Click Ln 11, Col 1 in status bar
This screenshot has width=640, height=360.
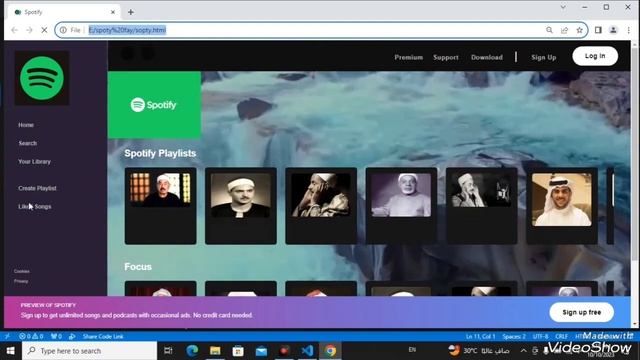click(x=480, y=336)
